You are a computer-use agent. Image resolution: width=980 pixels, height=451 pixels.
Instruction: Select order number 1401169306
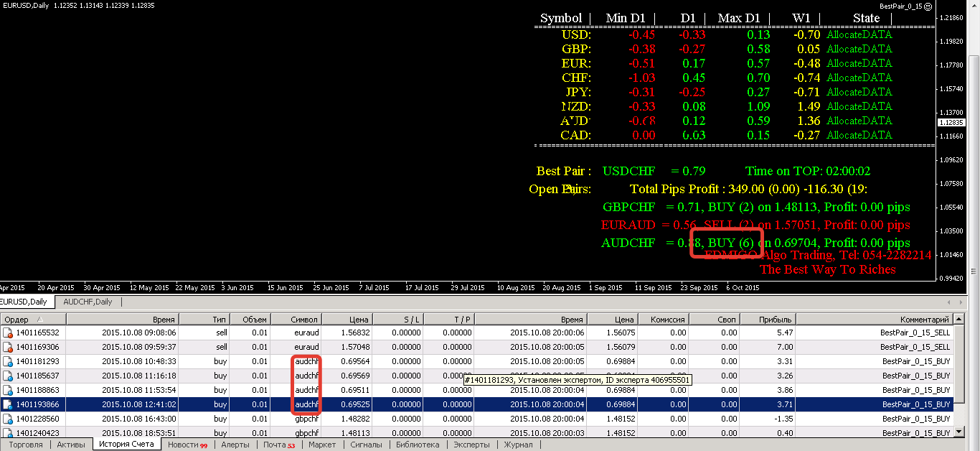[37, 347]
